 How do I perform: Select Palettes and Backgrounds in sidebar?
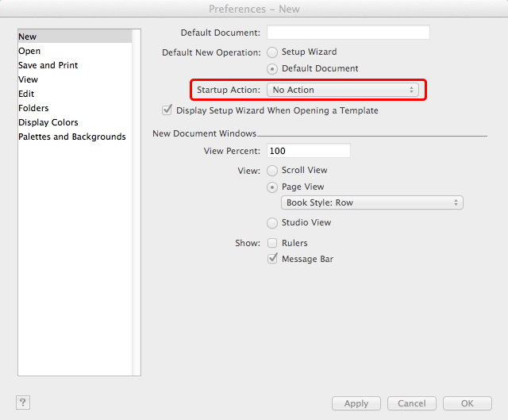pos(72,137)
